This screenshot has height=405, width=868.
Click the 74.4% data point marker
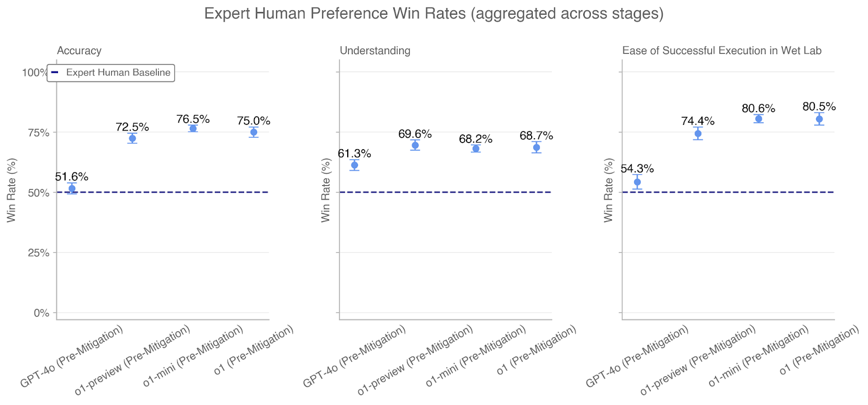coord(698,134)
